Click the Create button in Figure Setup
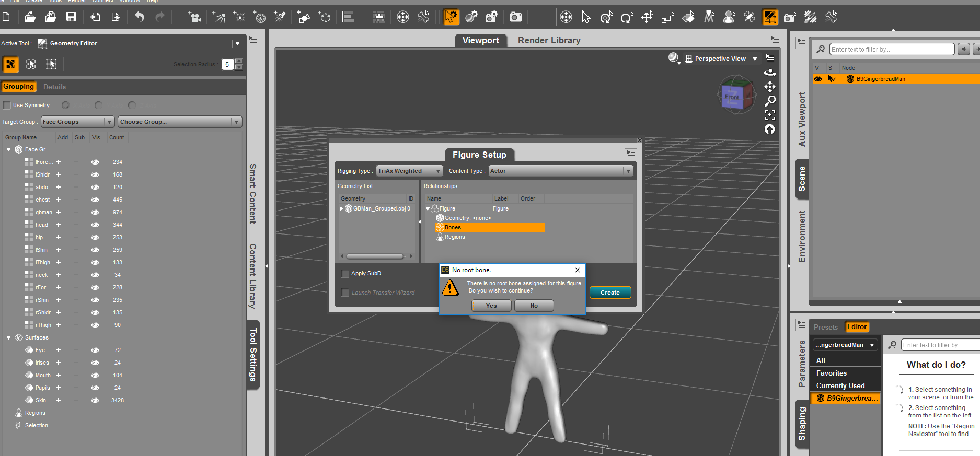 pyautogui.click(x=610, y=293)
